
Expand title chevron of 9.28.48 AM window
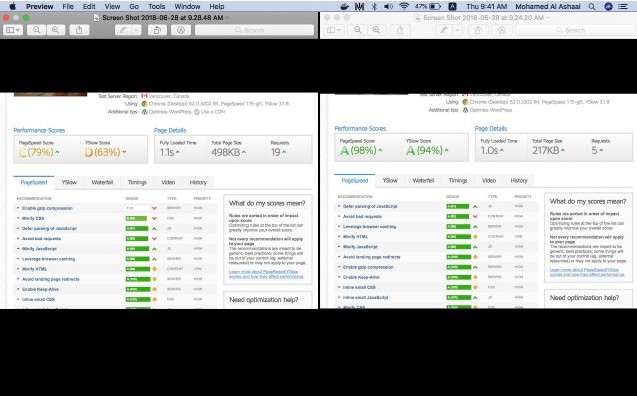pos(228,17)
